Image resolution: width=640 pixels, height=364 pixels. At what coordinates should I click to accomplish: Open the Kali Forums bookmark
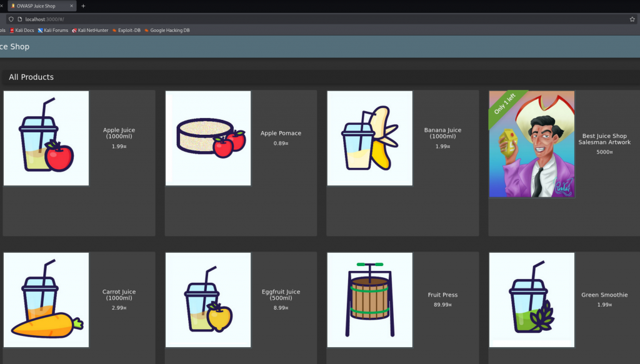[x=53, y=30]
